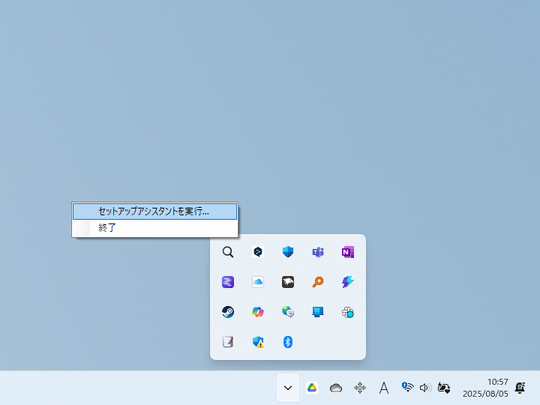Toggle the IME input mode A
Image resolution: width=540 pixels, height=405 pixels.
pyautogui.click(x=384, y=388)
